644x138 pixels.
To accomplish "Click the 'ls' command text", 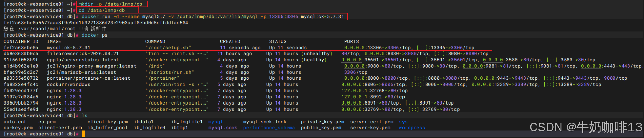I will coord(84,115).
